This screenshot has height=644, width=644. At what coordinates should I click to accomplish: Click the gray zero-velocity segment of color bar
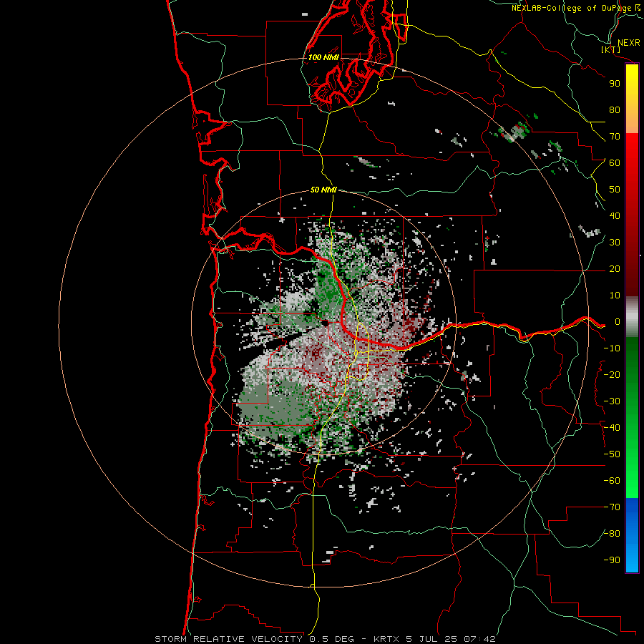[632, 317]
